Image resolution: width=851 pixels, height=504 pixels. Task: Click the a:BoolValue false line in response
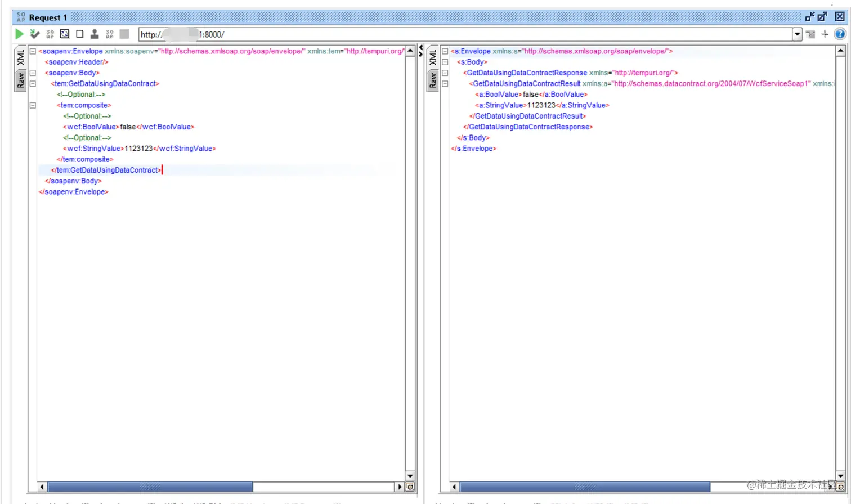click(x=531, y=94)
